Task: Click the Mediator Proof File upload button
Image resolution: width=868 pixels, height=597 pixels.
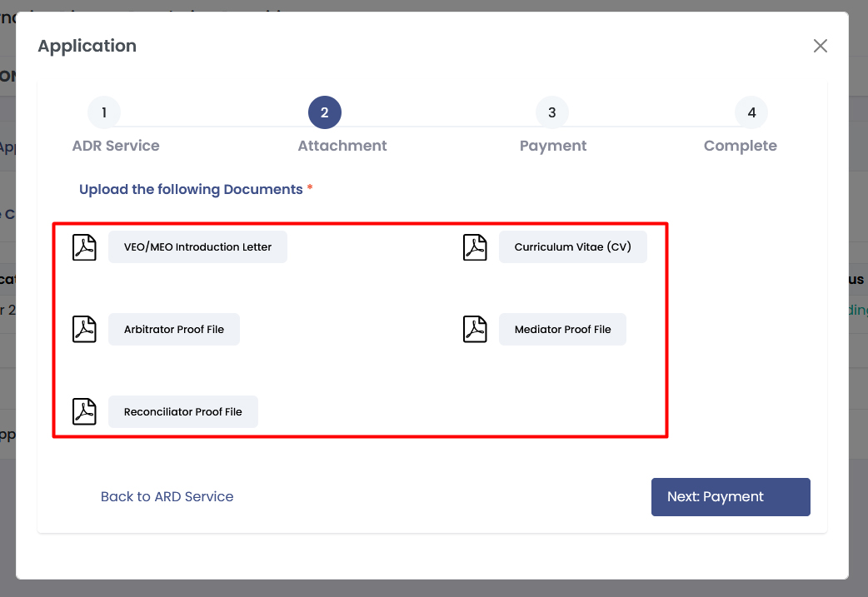Action: [562, 330]
